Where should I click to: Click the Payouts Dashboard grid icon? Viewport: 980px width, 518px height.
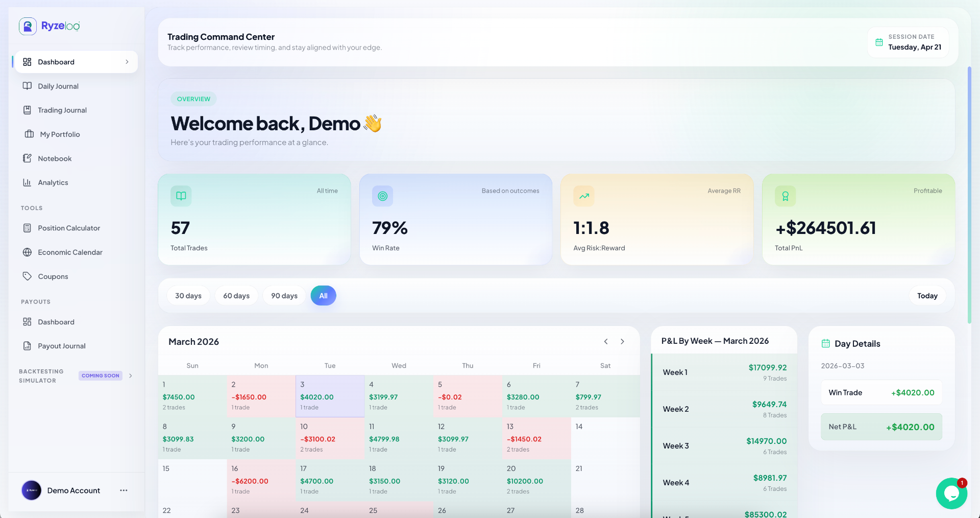pyautogui.click(x=27, y=321)
